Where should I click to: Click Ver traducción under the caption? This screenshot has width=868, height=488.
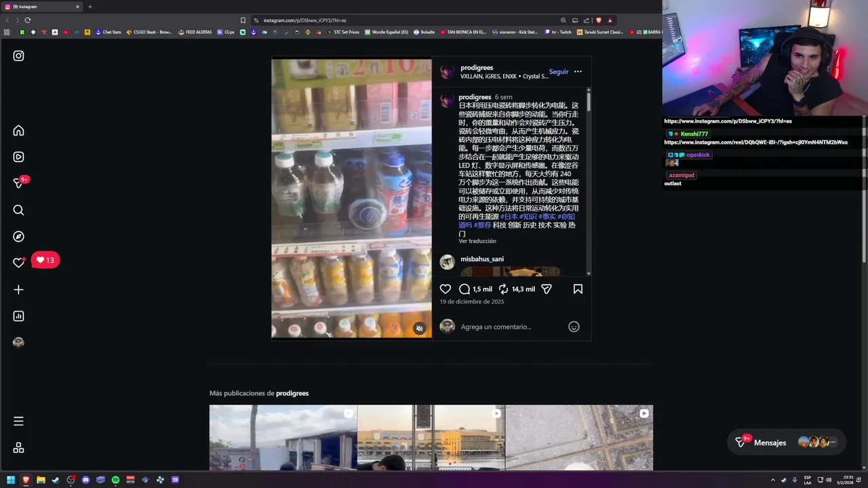point(477,241)
